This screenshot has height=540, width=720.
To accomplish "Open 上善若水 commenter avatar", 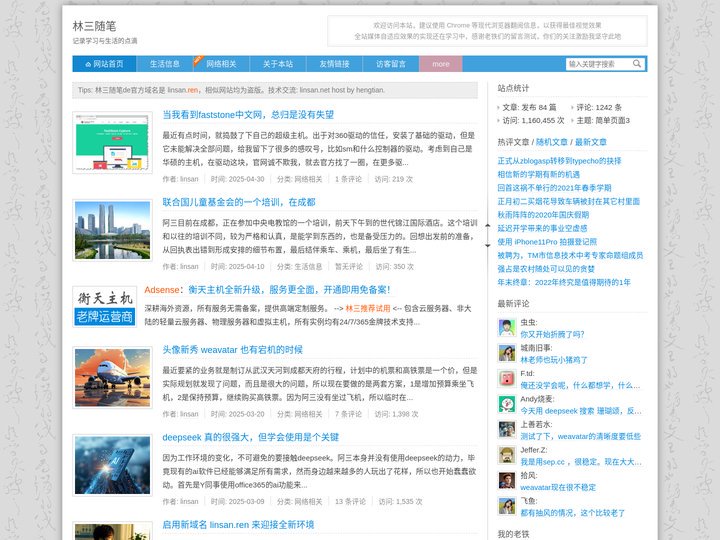I will pos(507,430).
